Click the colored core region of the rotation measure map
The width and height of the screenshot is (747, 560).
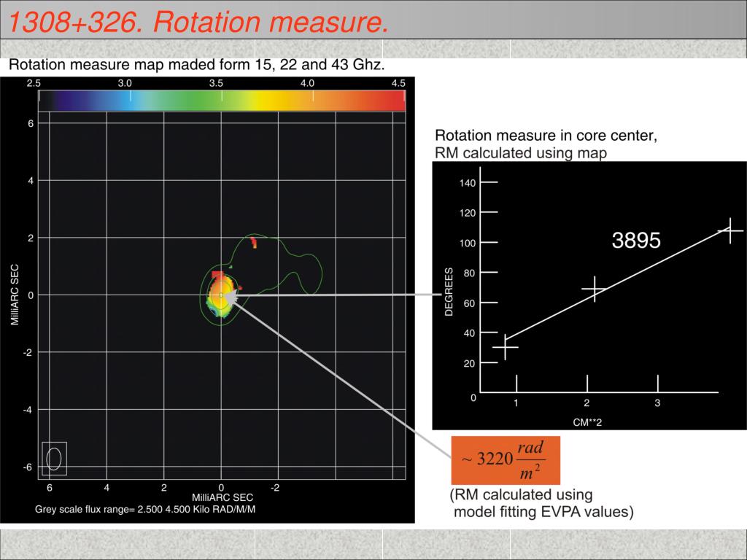tap(222, 295)
